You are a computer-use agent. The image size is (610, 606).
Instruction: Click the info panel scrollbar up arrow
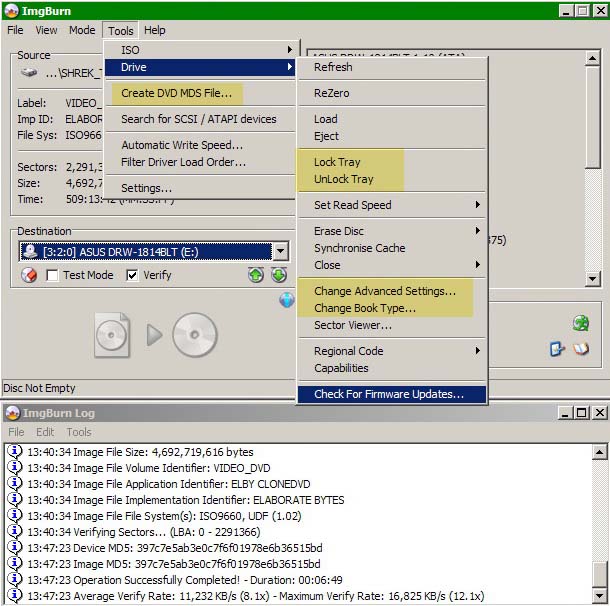(592, 59)
